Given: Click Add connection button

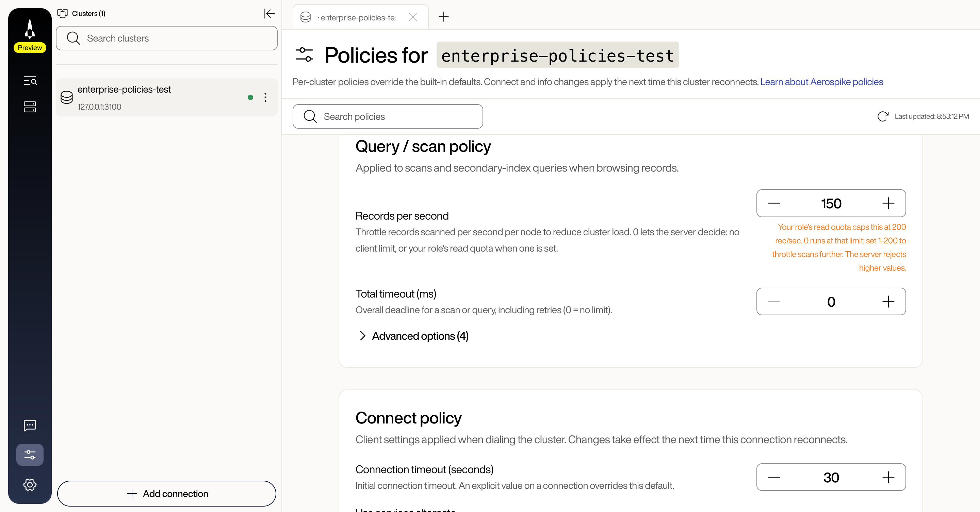Looking at the screenshot, I should (x=167, y=493).
